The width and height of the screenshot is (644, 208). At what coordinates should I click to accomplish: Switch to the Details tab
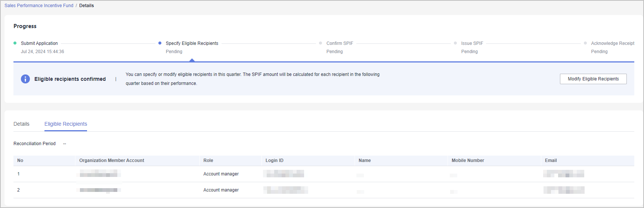(21, 124)
